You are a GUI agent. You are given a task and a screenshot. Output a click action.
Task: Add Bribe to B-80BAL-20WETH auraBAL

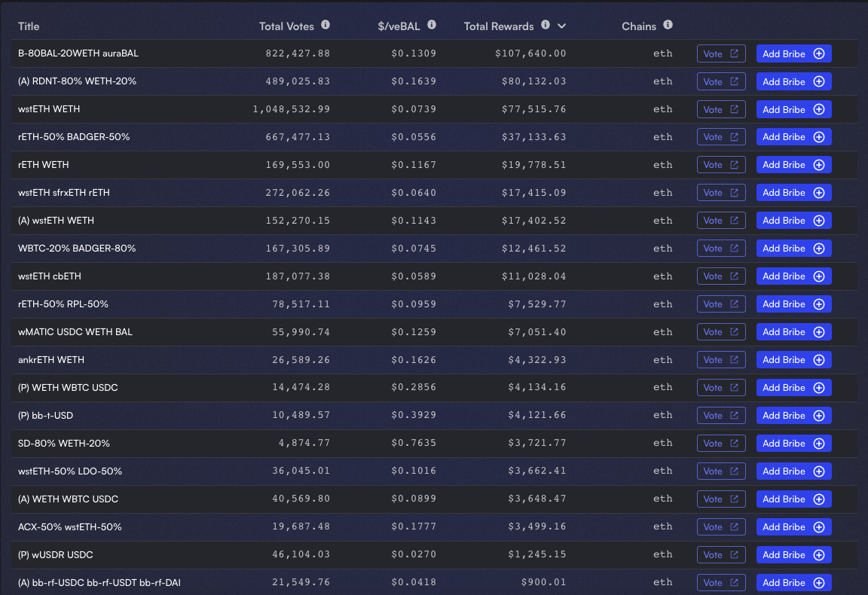click(794, 53)
